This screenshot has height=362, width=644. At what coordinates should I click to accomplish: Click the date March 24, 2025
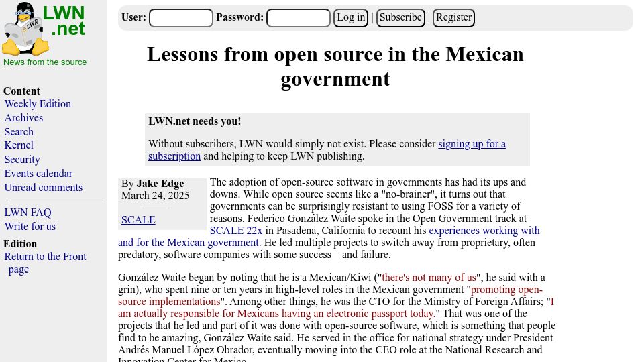[155, 195]
